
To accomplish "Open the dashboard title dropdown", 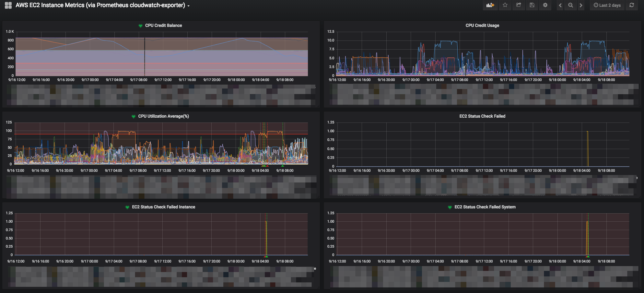I will coord(102,5).
